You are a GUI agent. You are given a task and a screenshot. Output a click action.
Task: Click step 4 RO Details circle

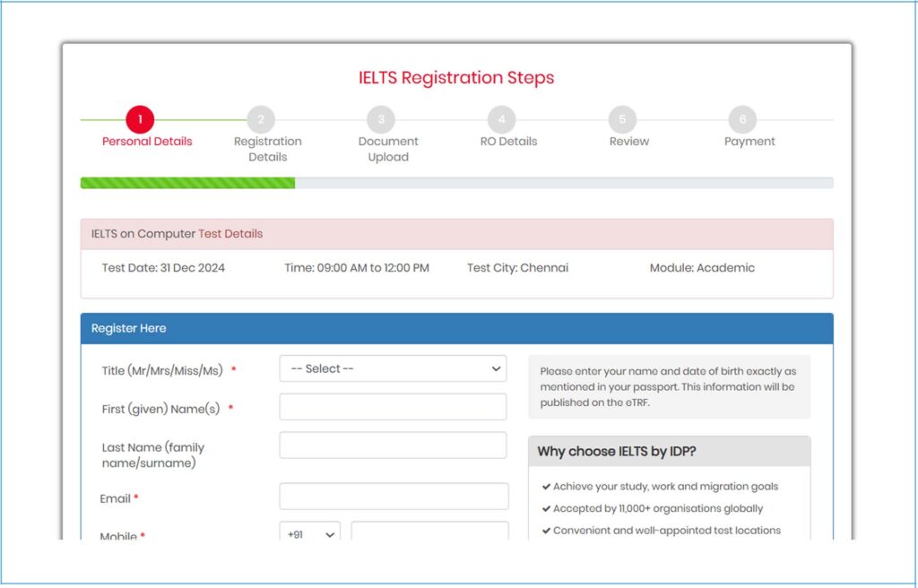click(502, 119)
